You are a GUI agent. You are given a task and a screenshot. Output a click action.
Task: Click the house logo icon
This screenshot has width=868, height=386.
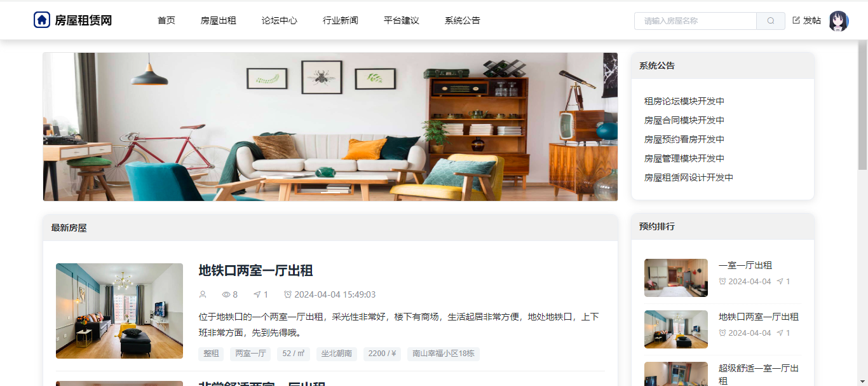[42, 20]
